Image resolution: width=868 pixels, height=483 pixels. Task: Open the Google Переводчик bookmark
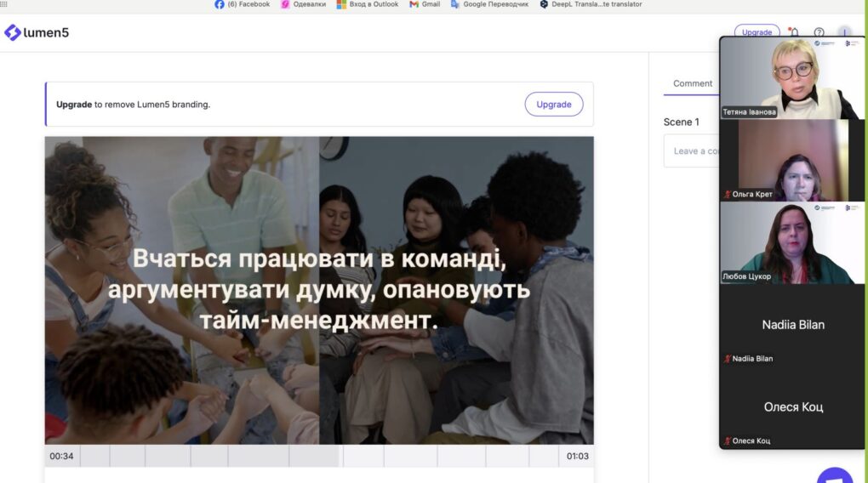click(489, 4)
